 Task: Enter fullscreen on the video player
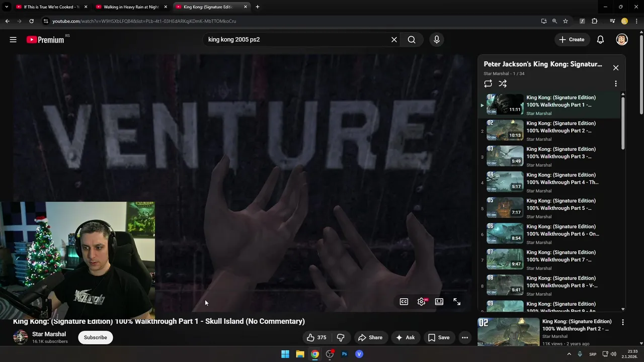tap(457, 302)
